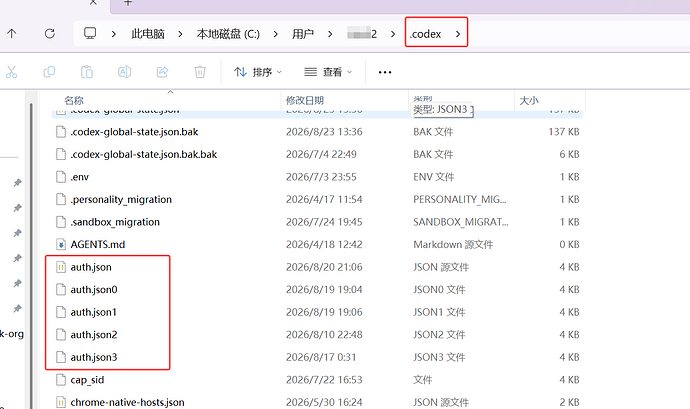
Task: Navigate to 此电脑 breadcrumb
Action: (148, 34)
